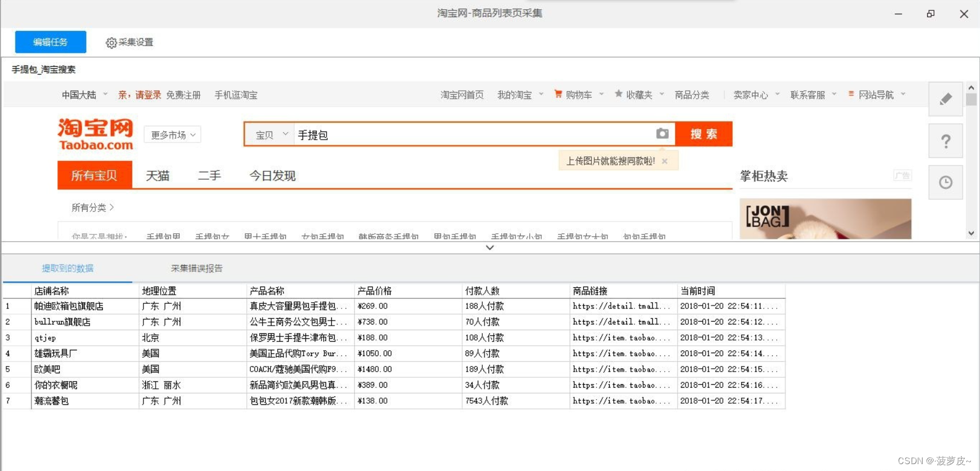Click the 付款人数 column header
This screenshot has width=980, height=471.
(516, 291)
